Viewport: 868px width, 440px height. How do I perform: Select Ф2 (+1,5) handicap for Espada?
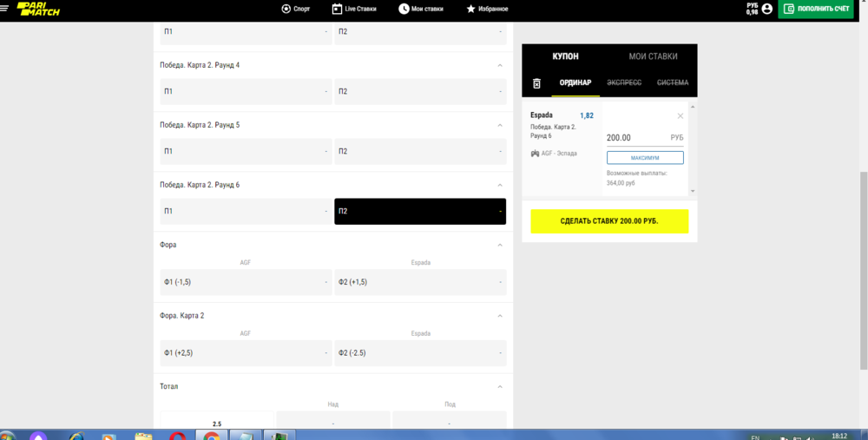(420, 282)
